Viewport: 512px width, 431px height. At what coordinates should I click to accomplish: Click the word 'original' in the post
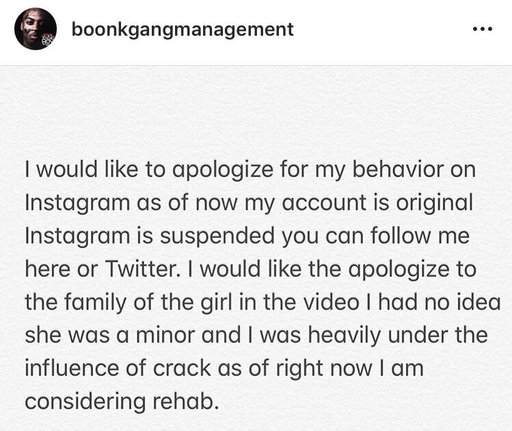[434, 203]
